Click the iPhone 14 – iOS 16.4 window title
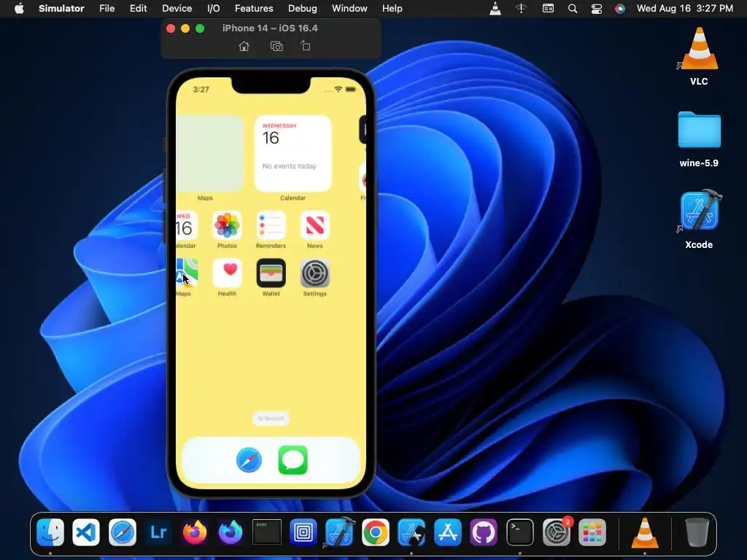This screenshot has width=747, height=560. pos(270,28)
